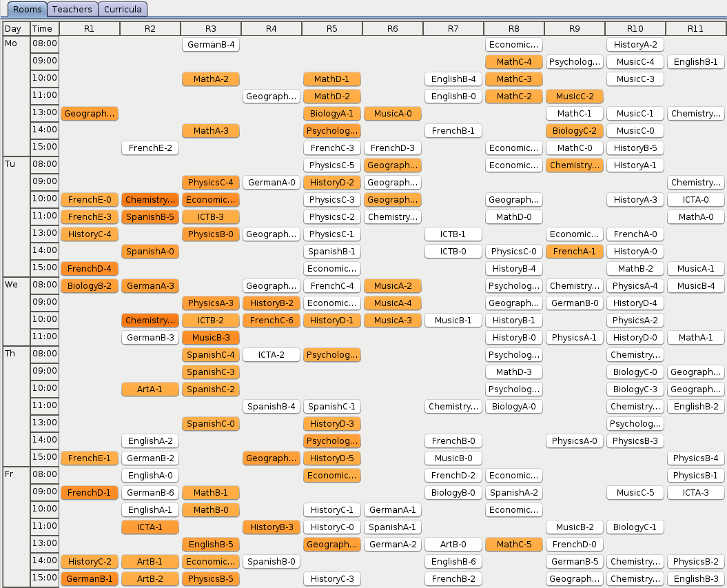This screenshot has width=727, height=588.
Task: Select the HistoryC-4 lecture on Tuesday
Action: tap(90, 234)
